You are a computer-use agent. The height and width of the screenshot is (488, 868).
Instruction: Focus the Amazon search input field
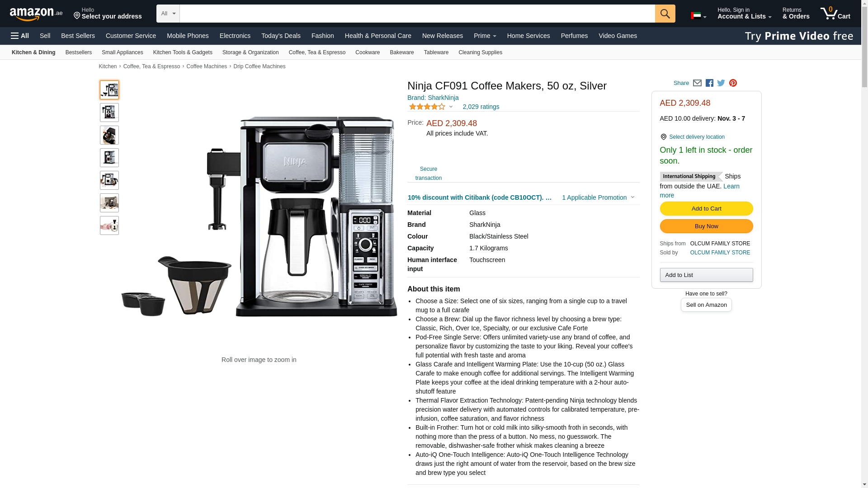(417, 14)
